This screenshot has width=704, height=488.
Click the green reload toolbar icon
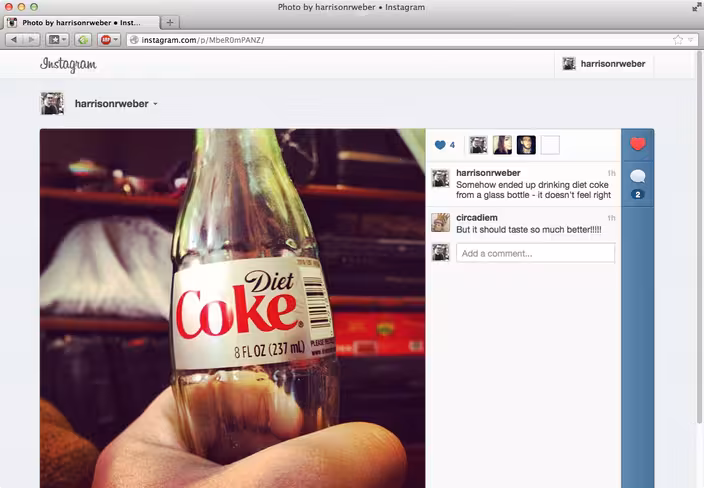pyautogui.click(x=83, y=40)
